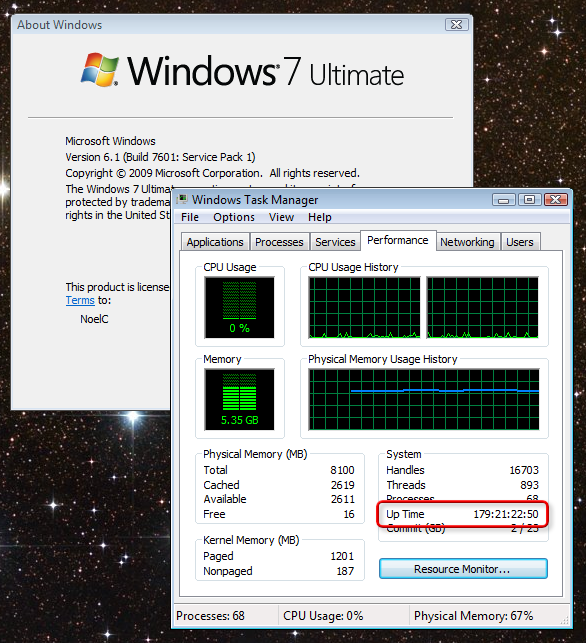Screen dimensions: 586x643
Task: Open the Help menu in Task Manager
Action: click(319, 217)
